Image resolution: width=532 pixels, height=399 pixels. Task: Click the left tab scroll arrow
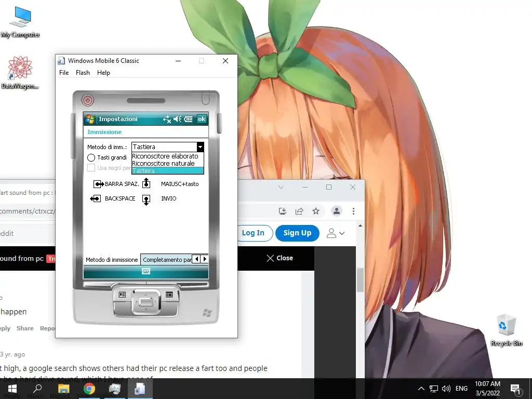tap(196, 259)
